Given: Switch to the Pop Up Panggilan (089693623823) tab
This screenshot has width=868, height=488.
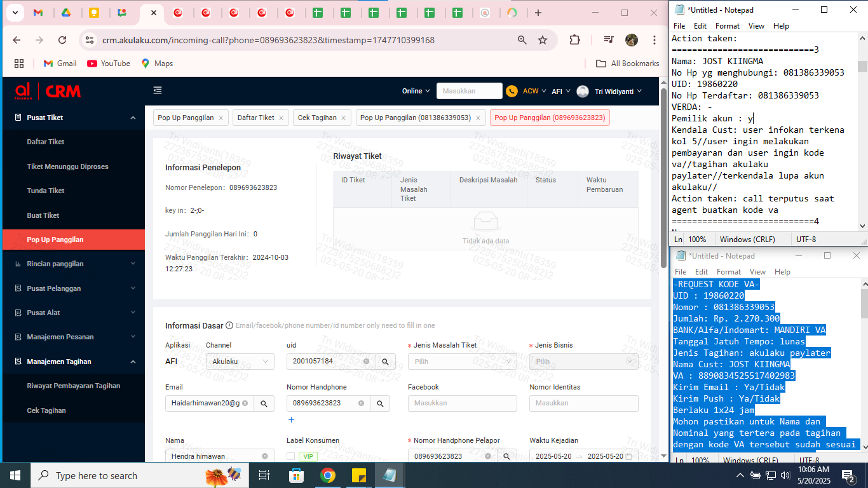Looking at the screenshot, I should (x=550, y=118).
